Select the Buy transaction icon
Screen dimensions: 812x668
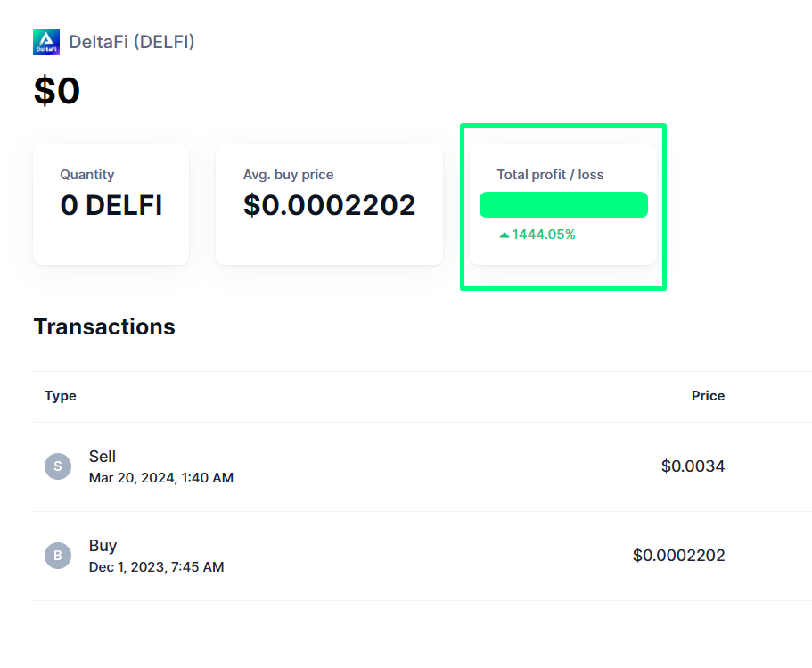(57, 555)
